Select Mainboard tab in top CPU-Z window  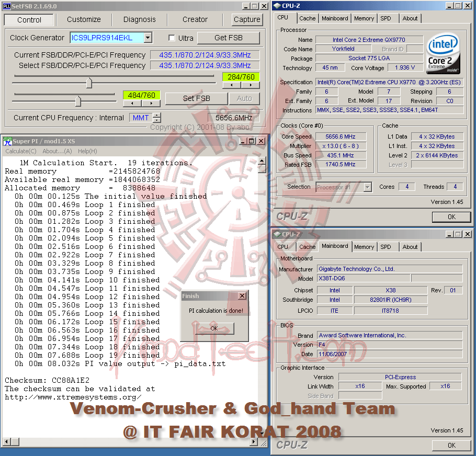tap(335, 18)
